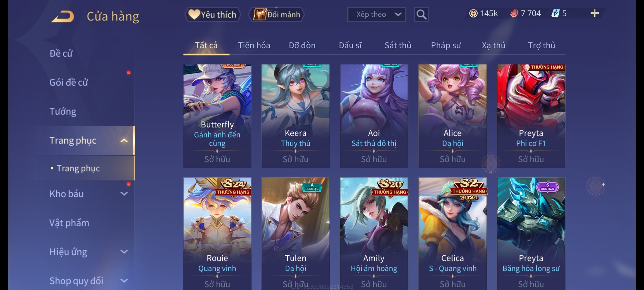This screenshot has width=644, height=290.
Task: Open the Tướng sidebar menu
Action: [63, 111]
